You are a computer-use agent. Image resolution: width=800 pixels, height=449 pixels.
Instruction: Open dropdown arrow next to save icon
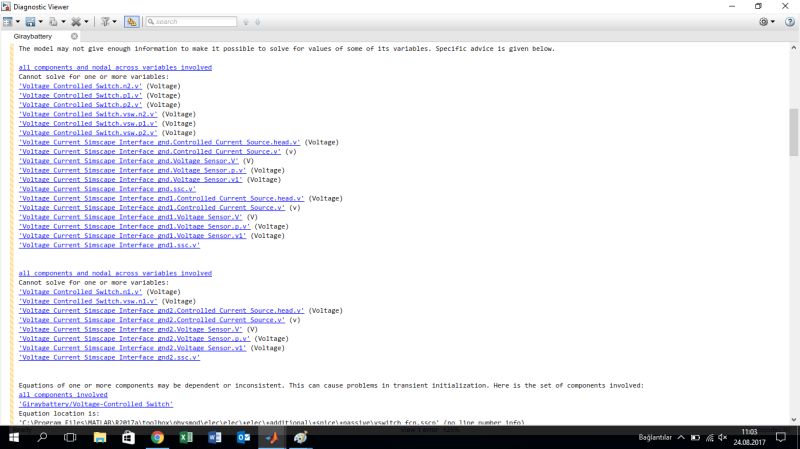tap(41, 22)
